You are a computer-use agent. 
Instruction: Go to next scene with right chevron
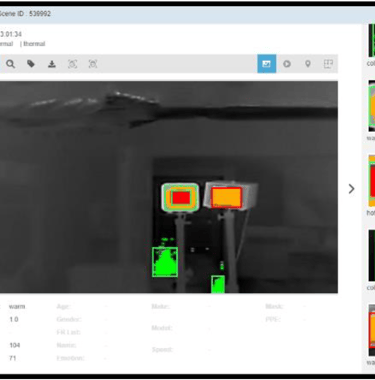[x=351, y=189]
